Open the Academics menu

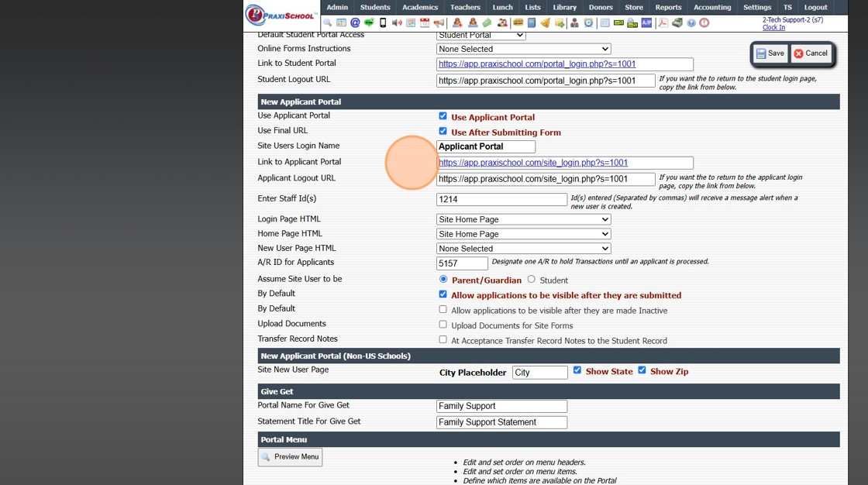tap(419, 7)
